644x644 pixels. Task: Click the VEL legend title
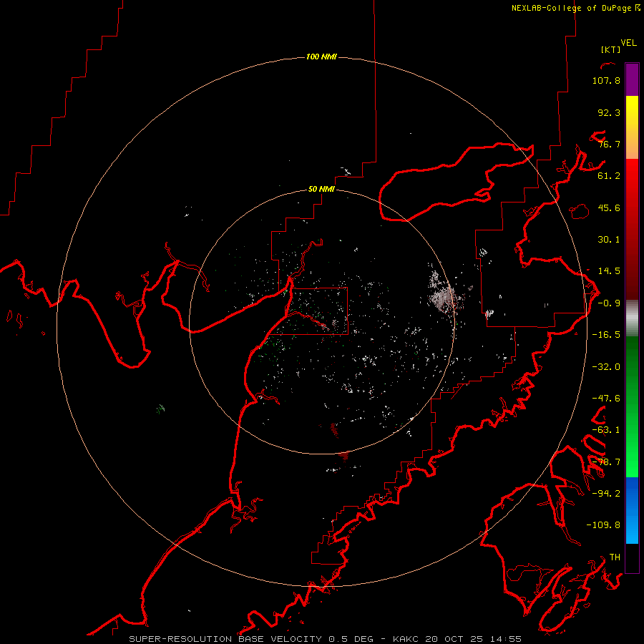pyautogui.click(x=628, y=43)
